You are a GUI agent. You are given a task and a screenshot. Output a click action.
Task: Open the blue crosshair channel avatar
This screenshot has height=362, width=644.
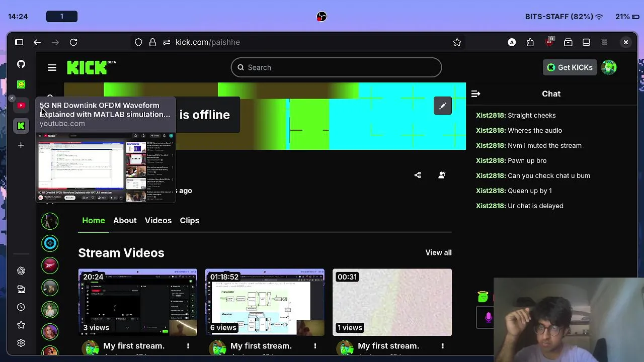coord(50,243)
